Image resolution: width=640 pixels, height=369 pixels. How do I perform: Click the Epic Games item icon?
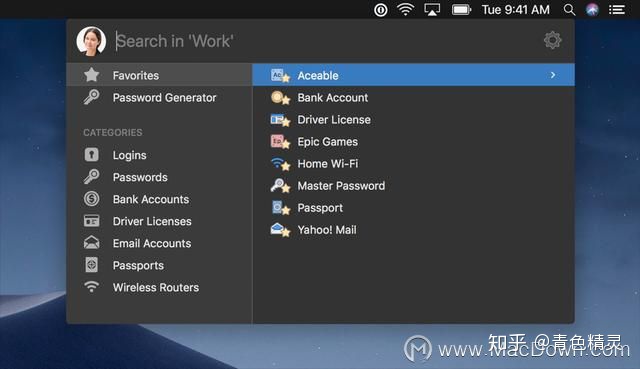[x=280, y=142]
